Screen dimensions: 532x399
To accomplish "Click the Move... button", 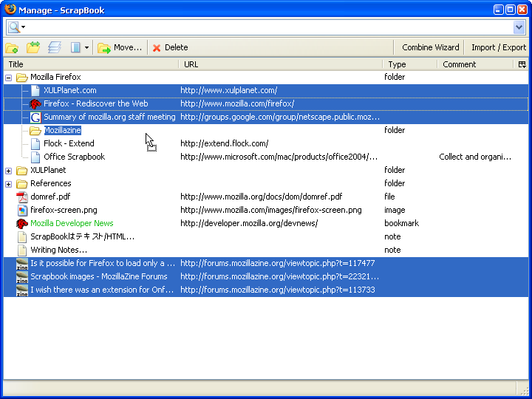I will point(120,47).
